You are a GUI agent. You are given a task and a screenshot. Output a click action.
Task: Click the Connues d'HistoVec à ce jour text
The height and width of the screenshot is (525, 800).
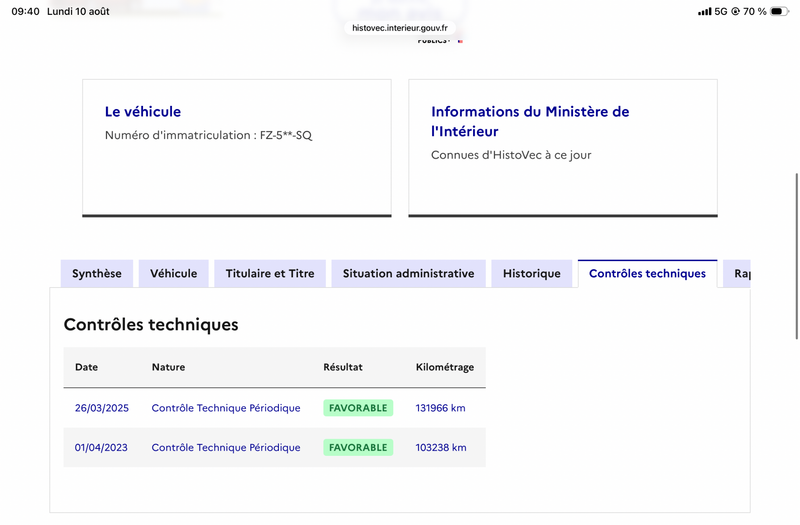click(511, 155)
